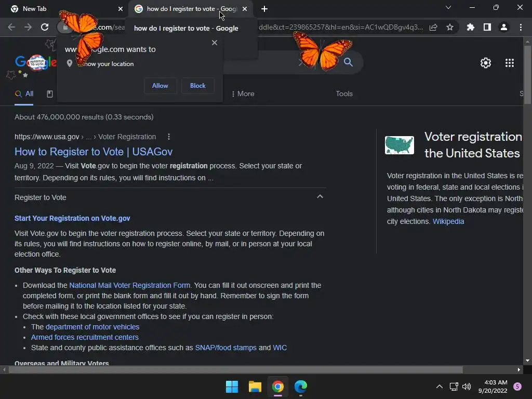532x399 pixels.
Task: Select the All results tab
Action: tap(24, 94)
